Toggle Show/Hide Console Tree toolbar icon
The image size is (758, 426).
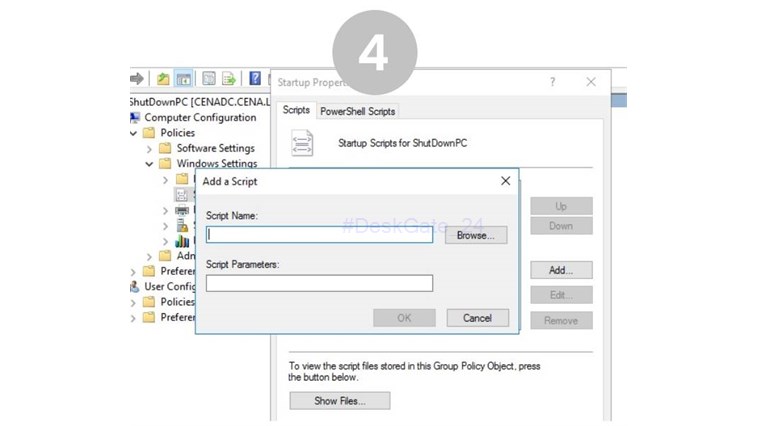click(x=184, y=79)
